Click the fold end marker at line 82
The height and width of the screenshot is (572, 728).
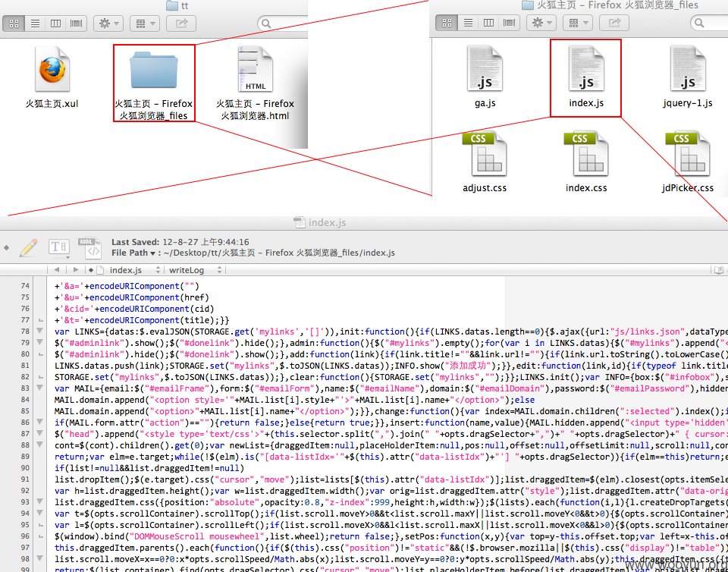[40, 377]
